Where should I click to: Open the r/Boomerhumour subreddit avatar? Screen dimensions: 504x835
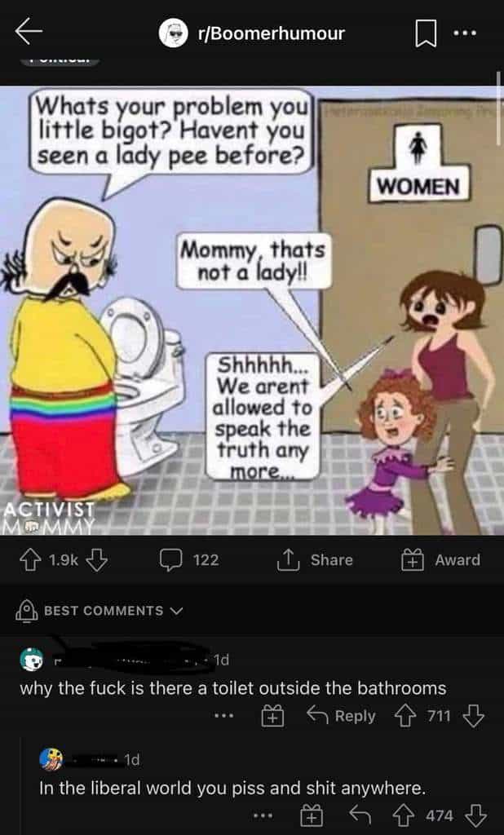point(173,33)
